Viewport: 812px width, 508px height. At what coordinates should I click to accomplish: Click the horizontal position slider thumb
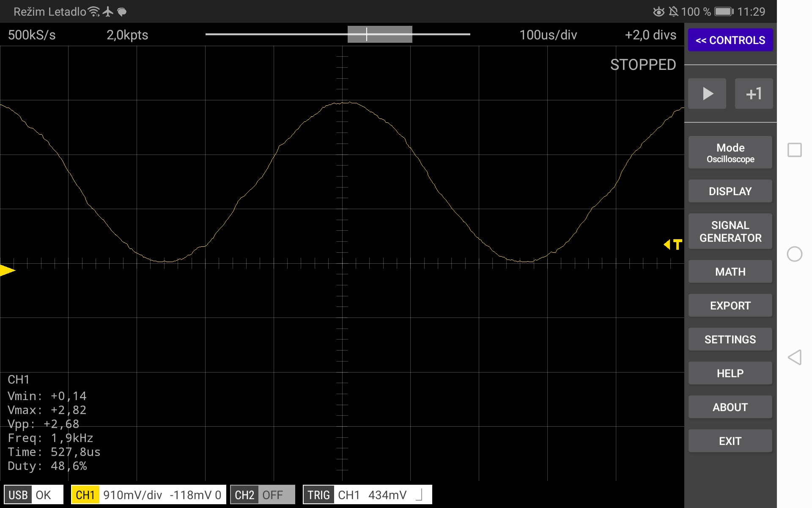pos(380,34)
